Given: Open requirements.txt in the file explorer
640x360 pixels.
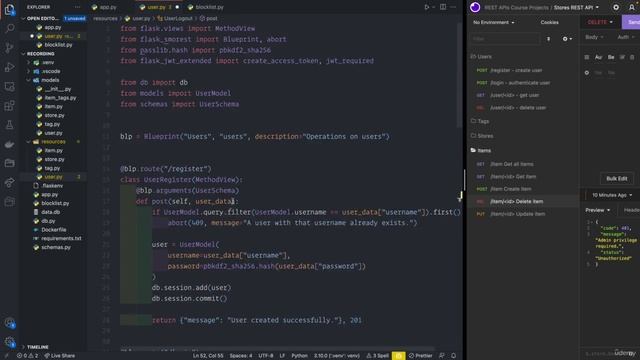Looking at the screenshot, I should click(x=61, y=238).
